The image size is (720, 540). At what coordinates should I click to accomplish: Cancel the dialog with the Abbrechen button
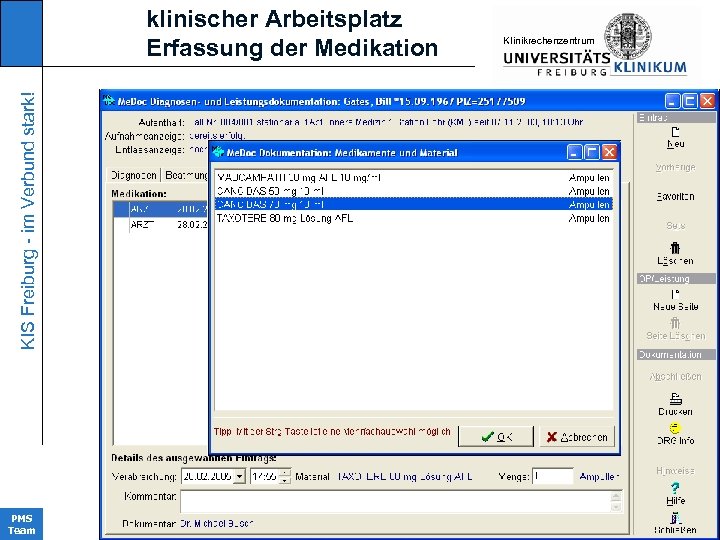577,437
